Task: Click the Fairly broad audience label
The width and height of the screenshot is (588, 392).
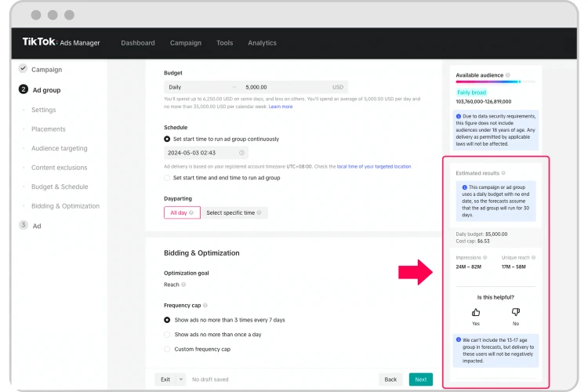Action: point(471,93)
